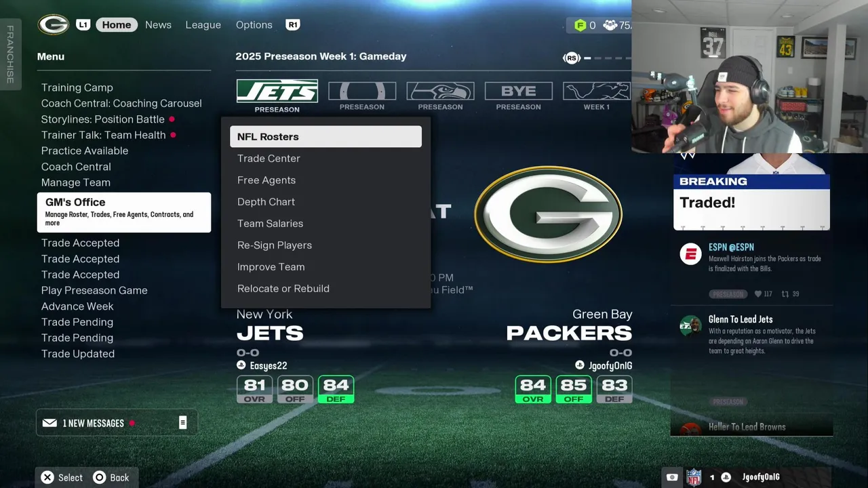
Task: Click Jets 84 DEF rating badge
Action: [x=336, y=390]
